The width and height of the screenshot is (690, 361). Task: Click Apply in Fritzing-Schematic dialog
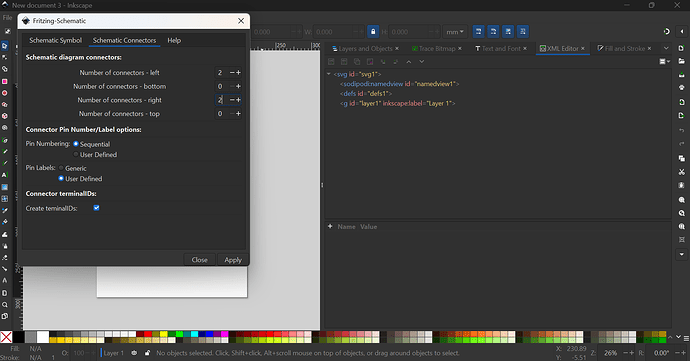coord(233,260)
